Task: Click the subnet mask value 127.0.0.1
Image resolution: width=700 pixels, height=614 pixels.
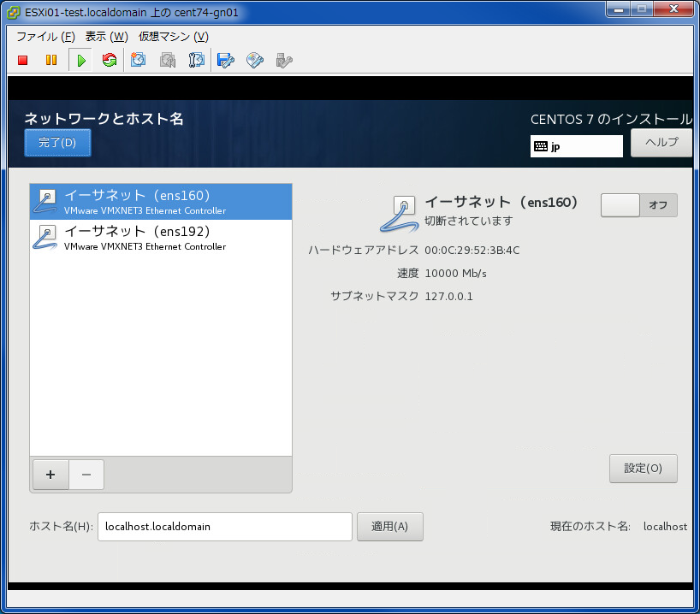Action: (448, 297)
